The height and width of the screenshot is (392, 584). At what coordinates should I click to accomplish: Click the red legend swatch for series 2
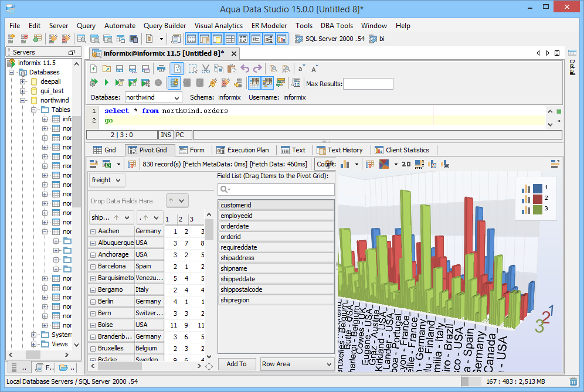pos(538,199)
